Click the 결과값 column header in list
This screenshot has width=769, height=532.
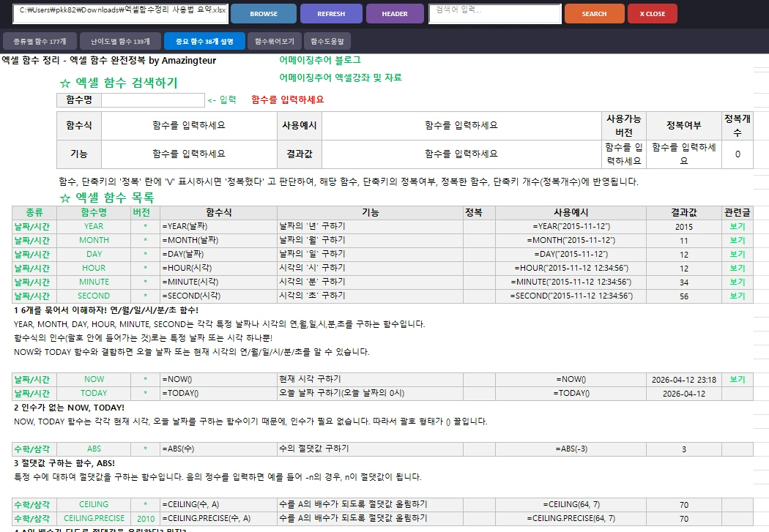coord(683,213)
